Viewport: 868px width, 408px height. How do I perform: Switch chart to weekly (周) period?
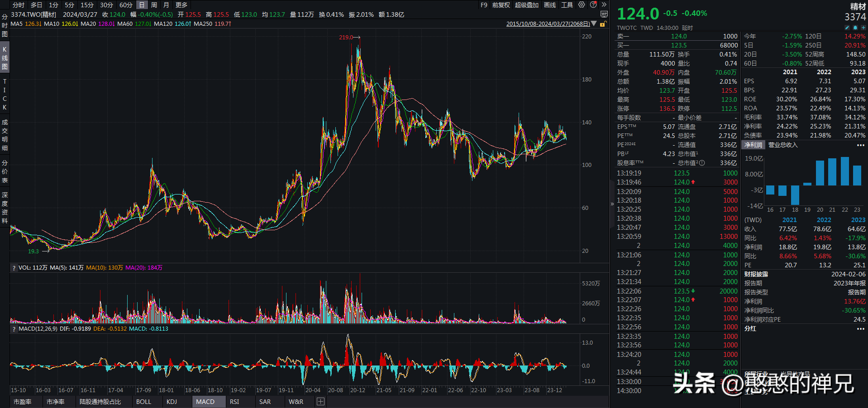[x=154, y=5]
